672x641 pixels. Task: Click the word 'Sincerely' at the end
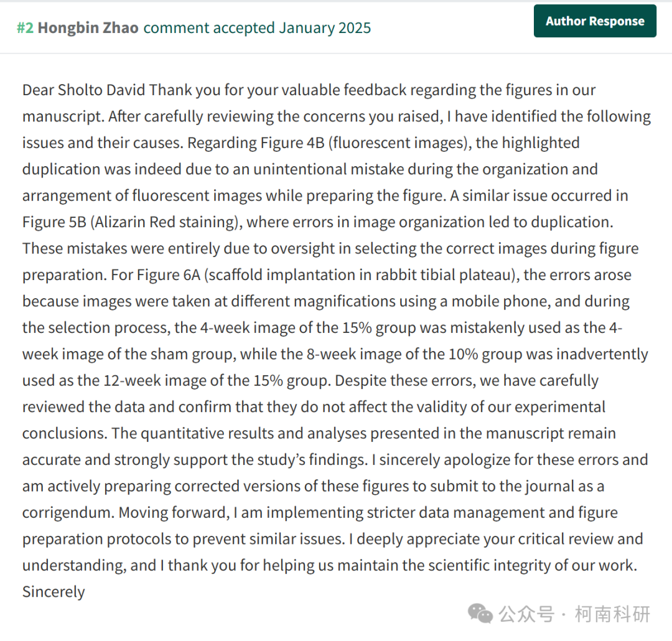(x=54, y=592)
